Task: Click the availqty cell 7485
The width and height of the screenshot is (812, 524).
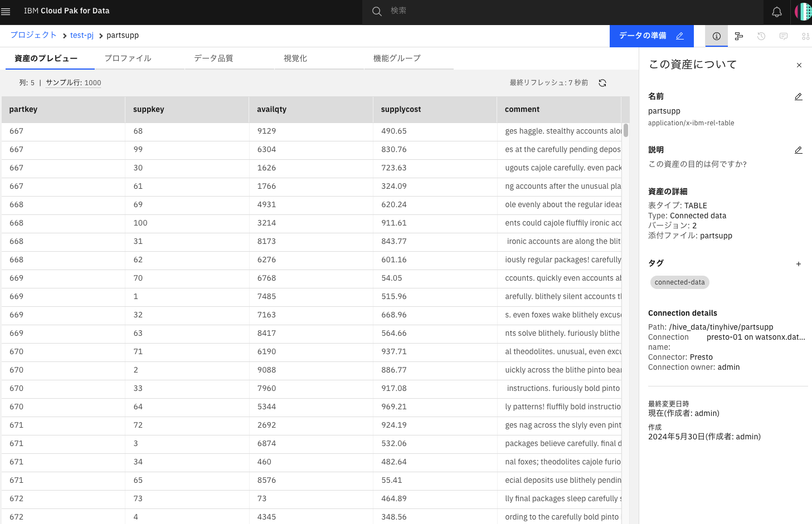Action: click(x=311, y=297)
